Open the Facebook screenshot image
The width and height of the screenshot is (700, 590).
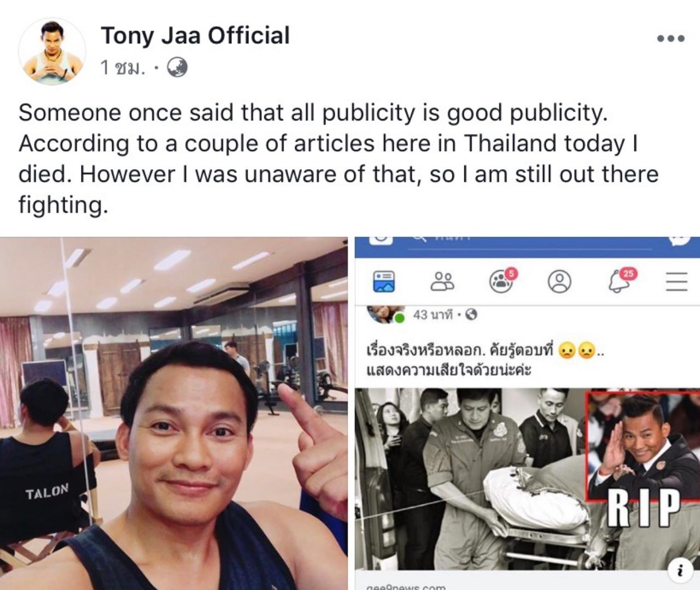click(527, 413)
